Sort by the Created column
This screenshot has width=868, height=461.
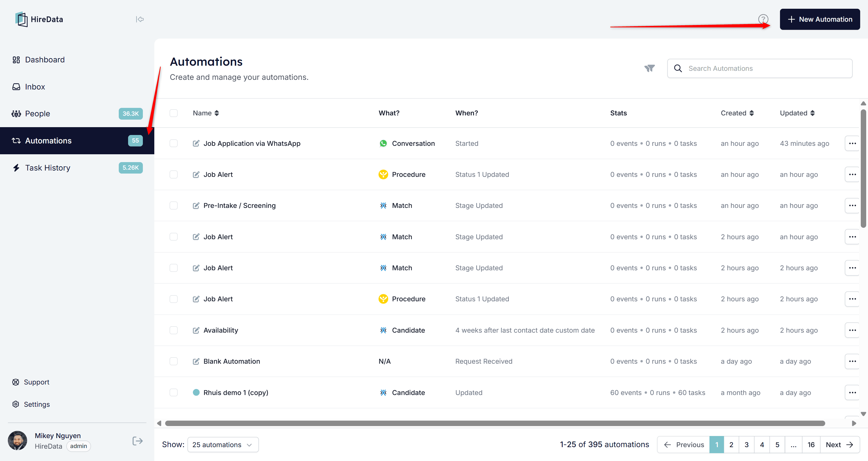pos(737,113)
